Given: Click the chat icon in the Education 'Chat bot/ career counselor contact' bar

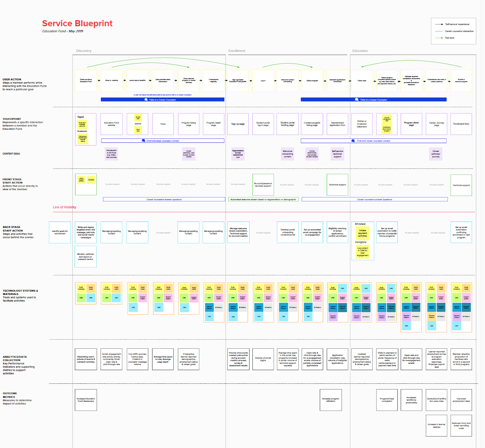Looking at the screenshot, I should point(353,141).
